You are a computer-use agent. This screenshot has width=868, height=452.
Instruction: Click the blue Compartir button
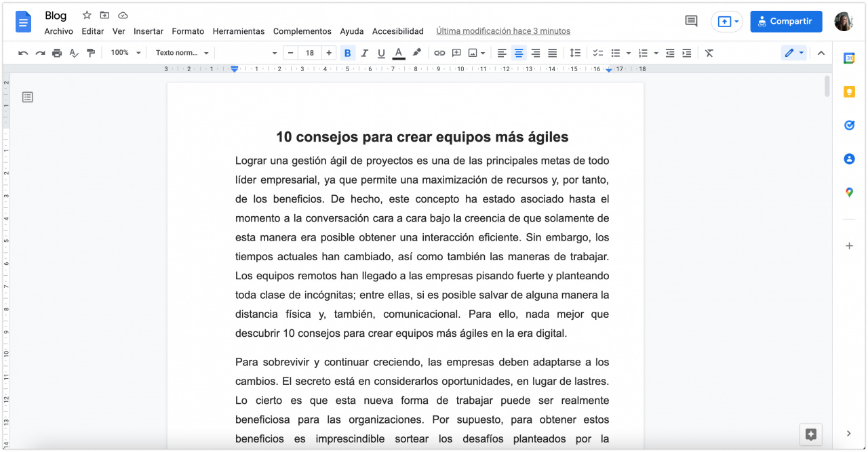click(x=786, y=22)
